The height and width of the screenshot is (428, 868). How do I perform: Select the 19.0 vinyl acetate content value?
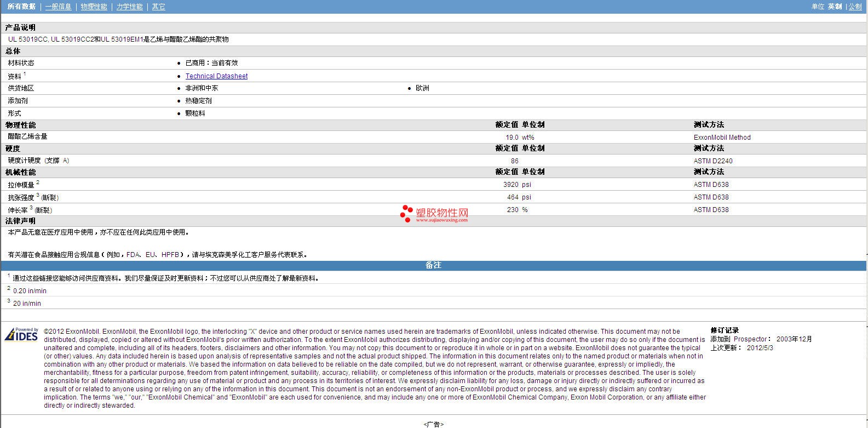click(x=512, y=138)
